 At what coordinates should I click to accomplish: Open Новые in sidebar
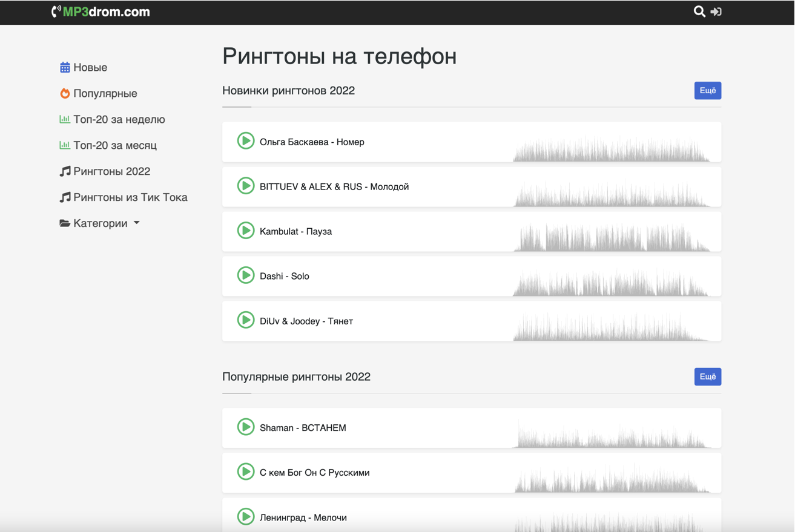90,67
